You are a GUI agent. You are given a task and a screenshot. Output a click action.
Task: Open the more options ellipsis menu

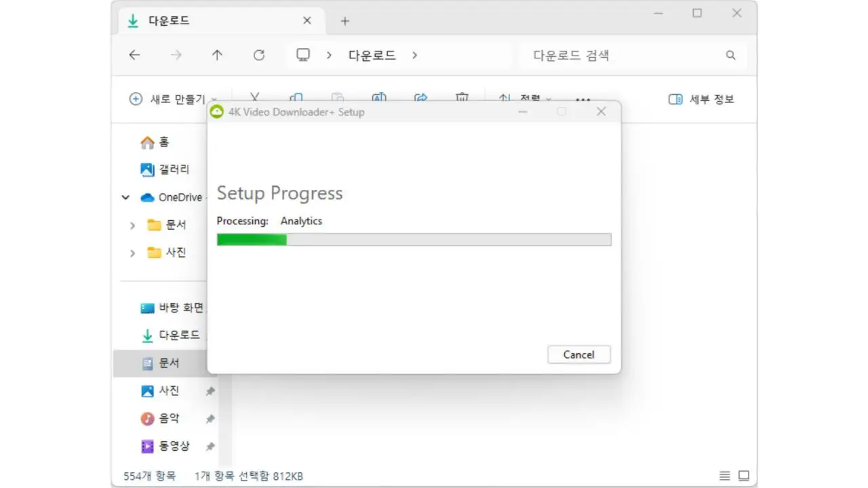point(583,100)
